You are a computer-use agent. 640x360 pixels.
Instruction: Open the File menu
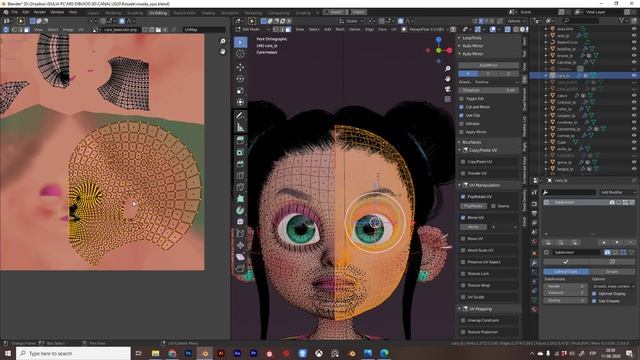click(x=15, y=12)
